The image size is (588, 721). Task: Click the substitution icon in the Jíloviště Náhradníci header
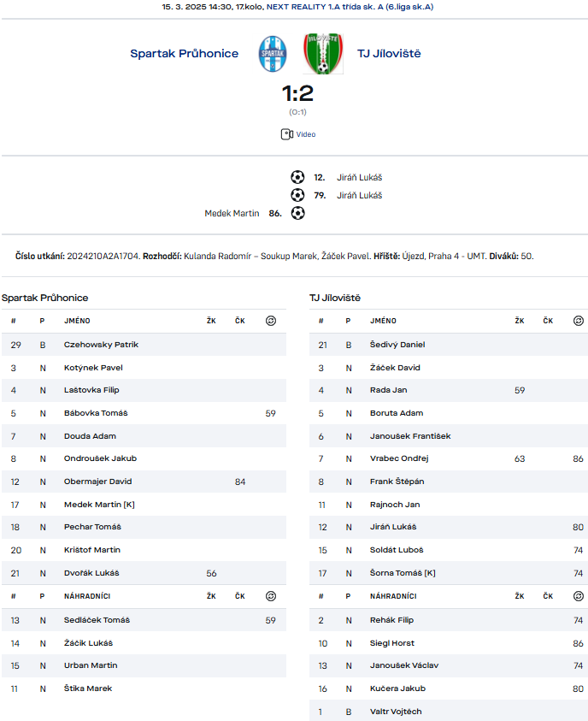579,596
